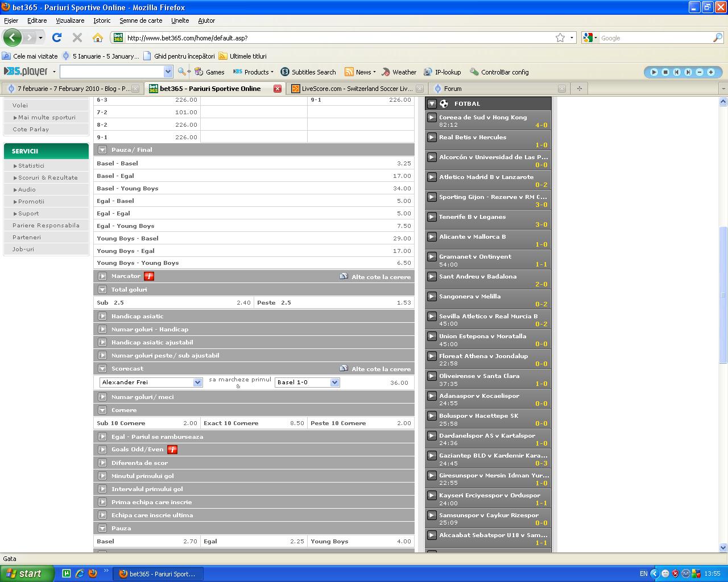
Task: Select Basel - Basel odds 3.25
Action: click(254, 163)
